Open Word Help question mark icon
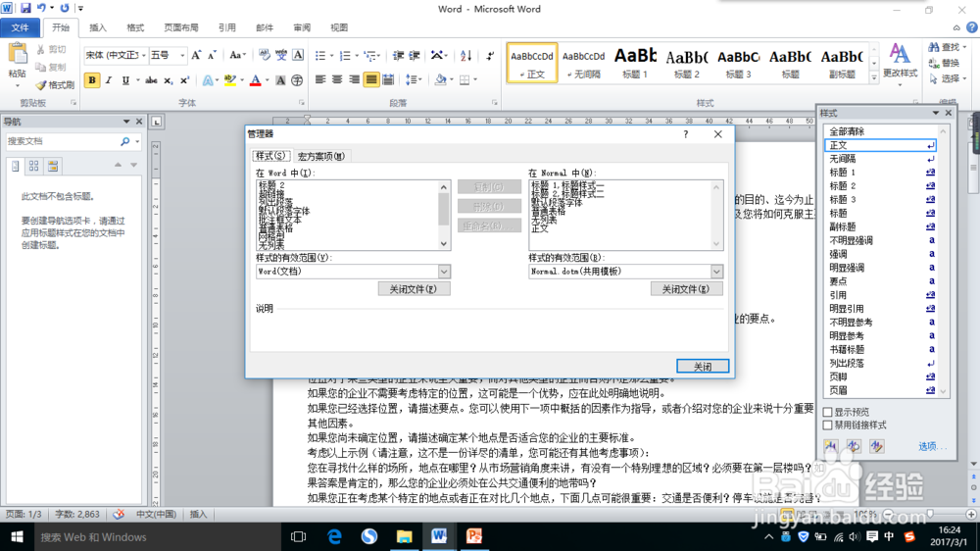This screenshot has height=551, width=980. 972,27
